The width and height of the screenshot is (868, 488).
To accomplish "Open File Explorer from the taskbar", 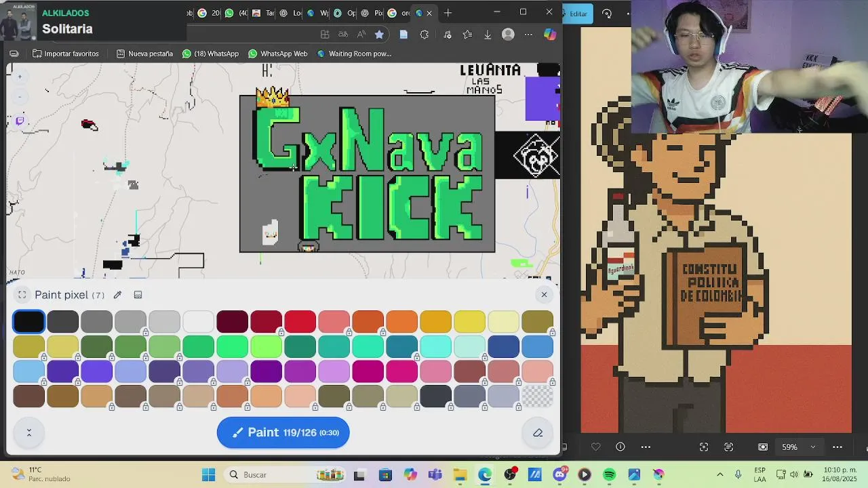I will pyautogui.click(x=460, y=474).
